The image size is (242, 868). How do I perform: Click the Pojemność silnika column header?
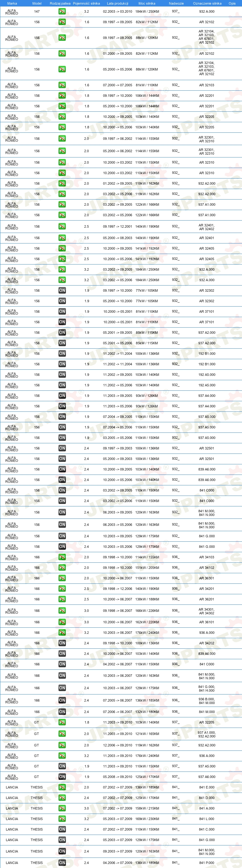click(87, 3)
